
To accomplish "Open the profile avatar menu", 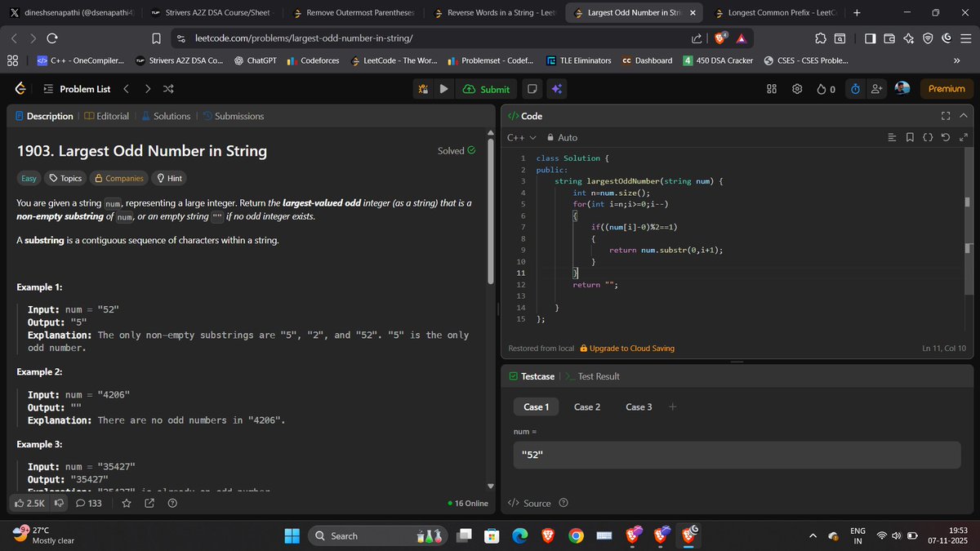I will 902,88.
